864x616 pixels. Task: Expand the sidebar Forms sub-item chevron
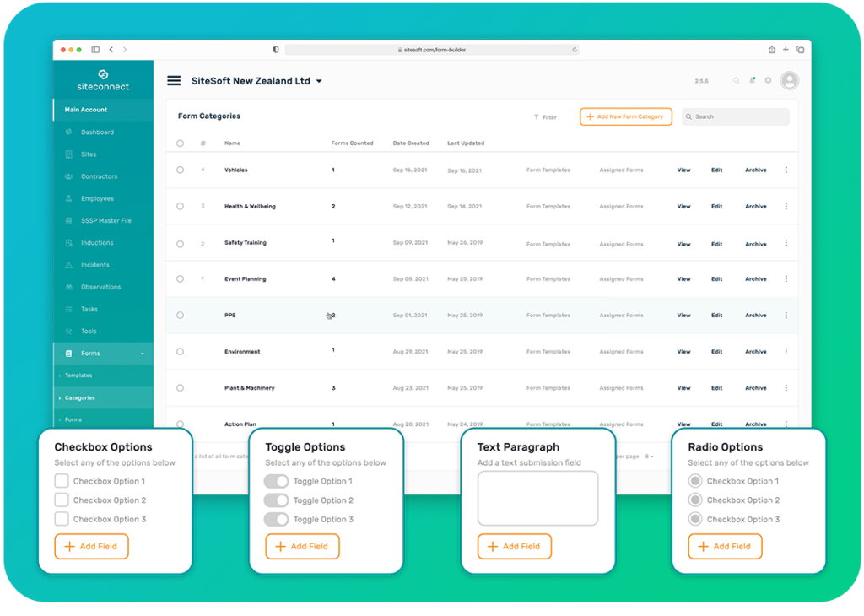tap(60, 420)
